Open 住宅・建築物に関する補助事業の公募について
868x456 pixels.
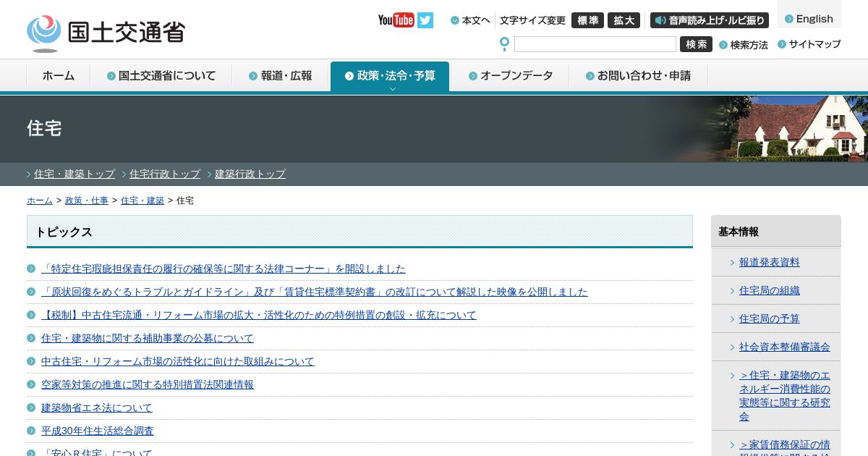point(148,338)
